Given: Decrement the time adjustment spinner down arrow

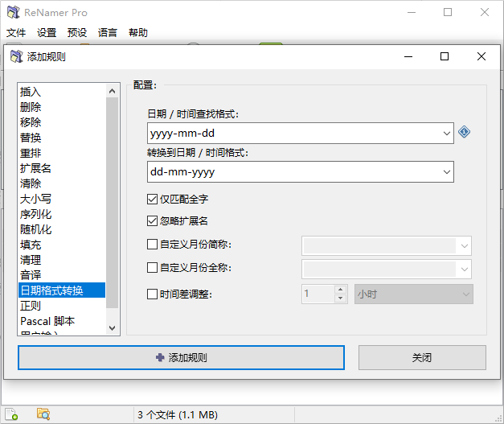Looking at the screenshot, I should [x=340, y=298].
